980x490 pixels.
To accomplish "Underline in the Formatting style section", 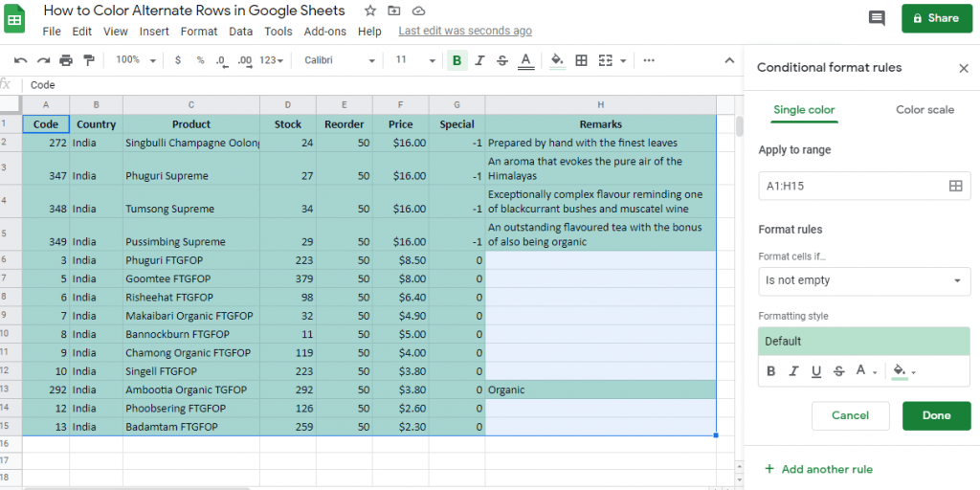I will (x=816, y=371).
